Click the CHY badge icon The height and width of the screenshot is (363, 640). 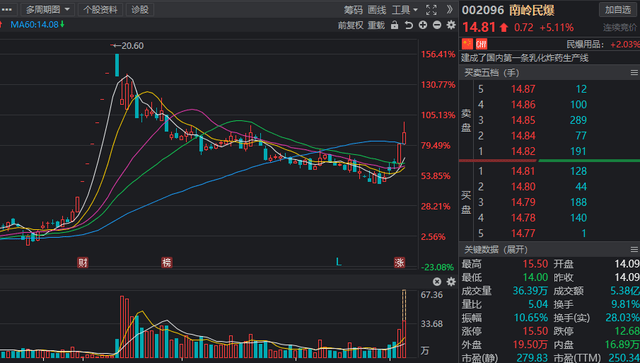tap(481, 44)
